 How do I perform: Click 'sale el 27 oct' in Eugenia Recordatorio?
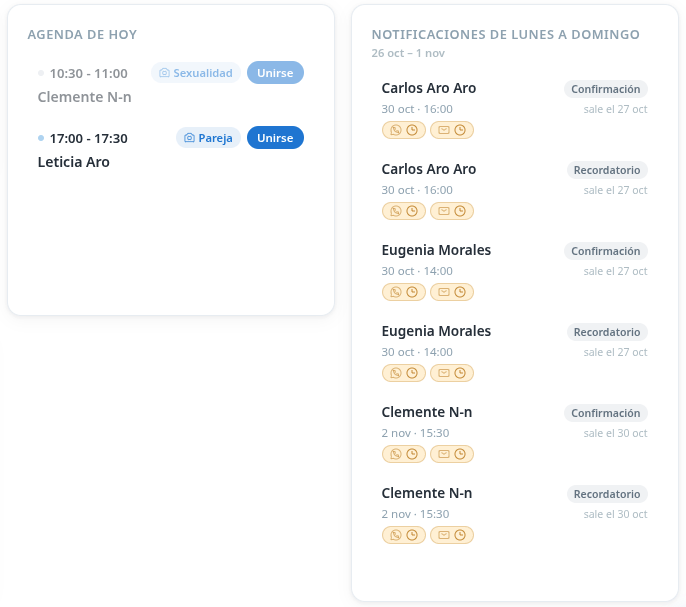coord(615,352)
